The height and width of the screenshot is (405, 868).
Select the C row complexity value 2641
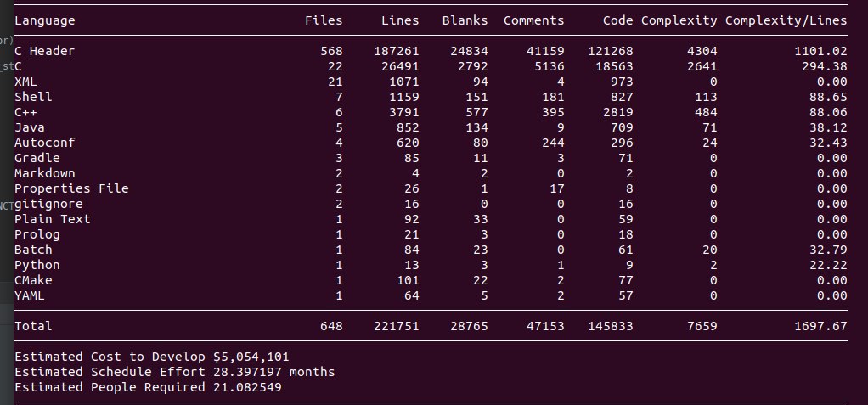tap(702, 66)
